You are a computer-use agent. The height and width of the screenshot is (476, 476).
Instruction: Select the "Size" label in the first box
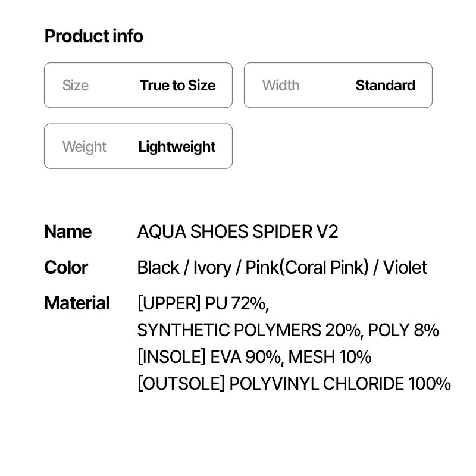click(x=76, y=86)
